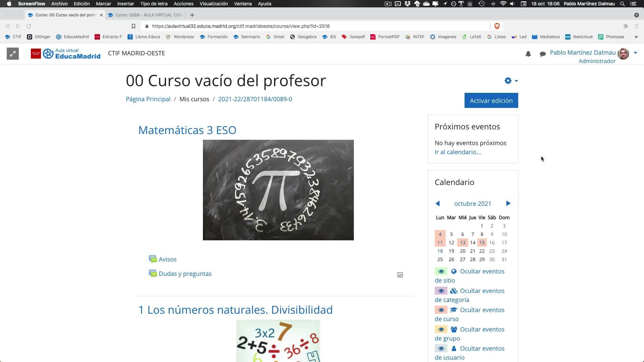The image size is (644, 362).
Task: Advance calendar to next month arrow
Action: click(508, 203)
